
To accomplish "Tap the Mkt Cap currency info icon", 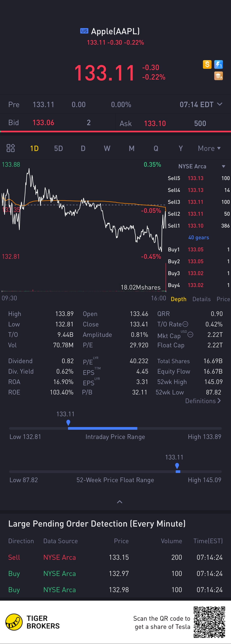I will click(x=190, y=335).
